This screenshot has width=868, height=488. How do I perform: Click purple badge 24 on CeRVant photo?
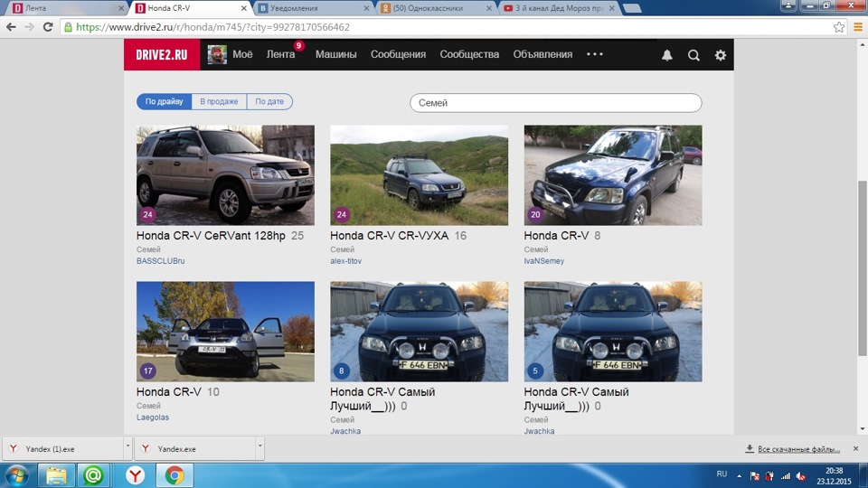point(147,215)
